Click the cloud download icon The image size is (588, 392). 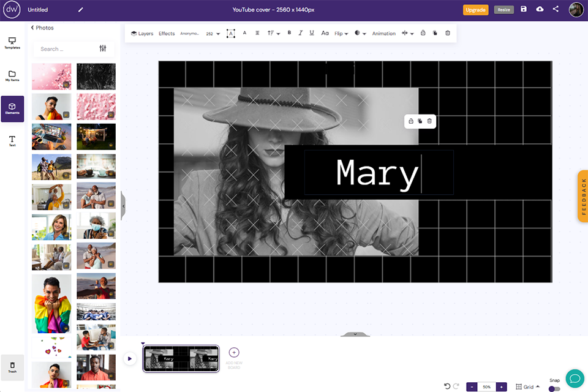click(540, 9)
